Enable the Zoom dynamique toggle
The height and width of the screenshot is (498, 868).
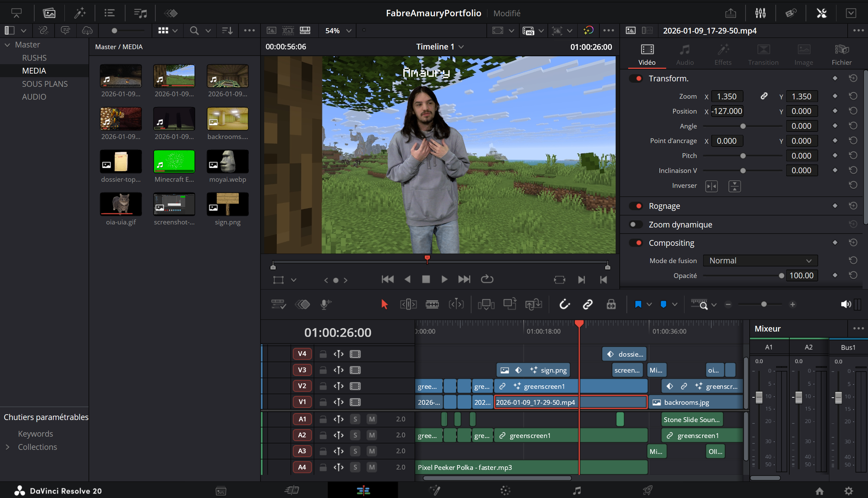636,224
